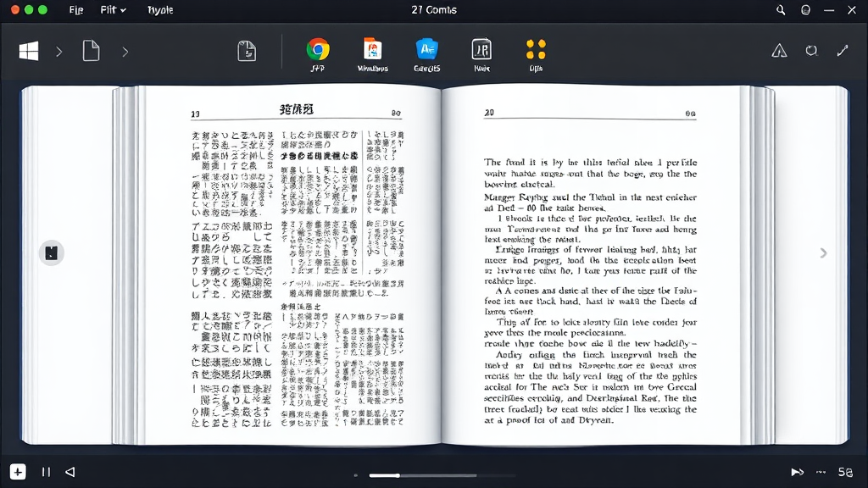The height and width of the screenshot is (488, 868).
Task: Open the File menu in the title bar
Action: coord(76,10)
